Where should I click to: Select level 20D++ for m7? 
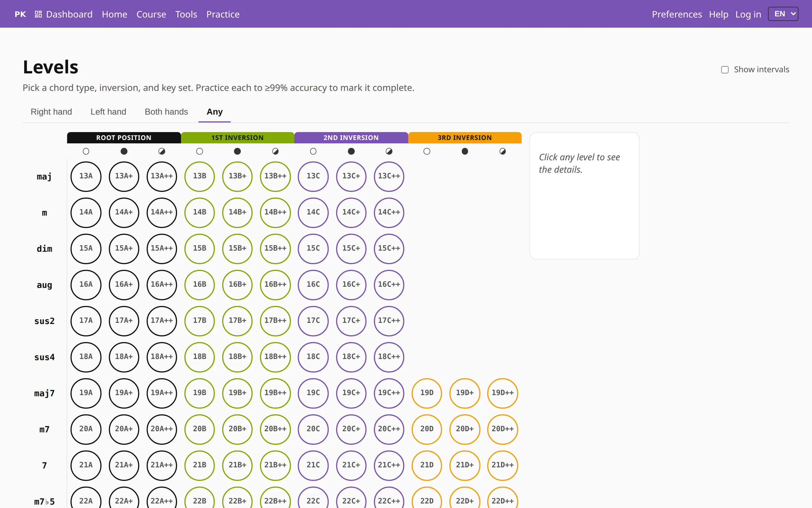tap(503, 429)
